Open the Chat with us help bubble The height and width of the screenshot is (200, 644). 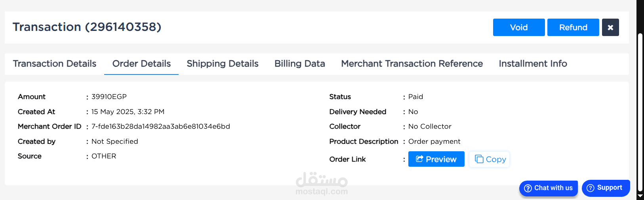[548, 188]
